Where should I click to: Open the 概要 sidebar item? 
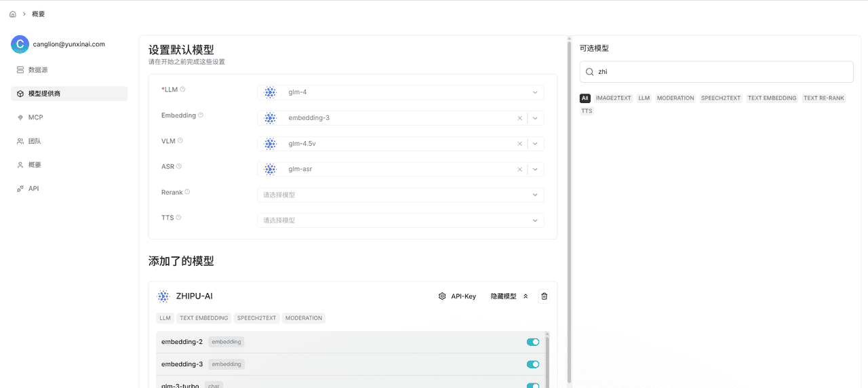(x=69, y=165)
